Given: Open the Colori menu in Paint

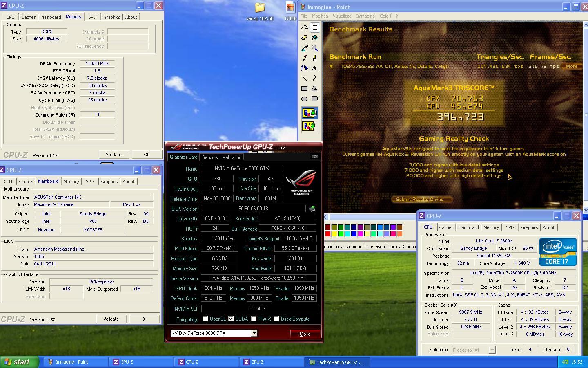Looking at the screenshot, I should [385, 16].
